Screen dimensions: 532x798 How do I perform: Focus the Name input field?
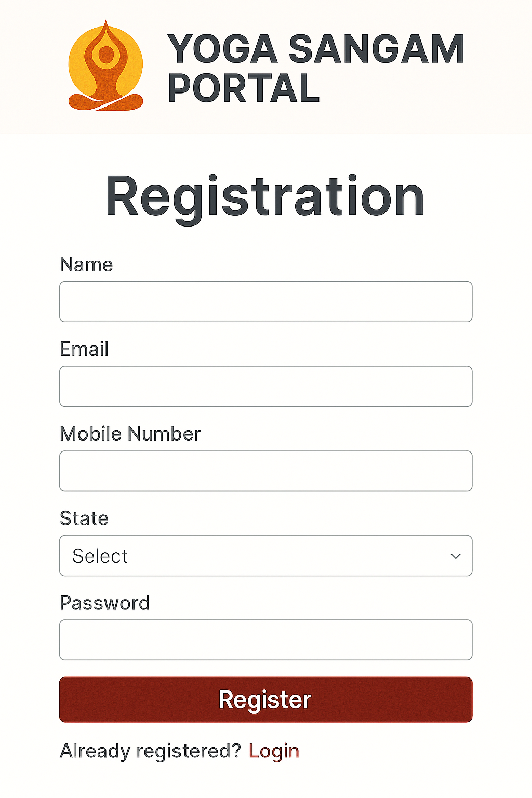tap(265, 302)
